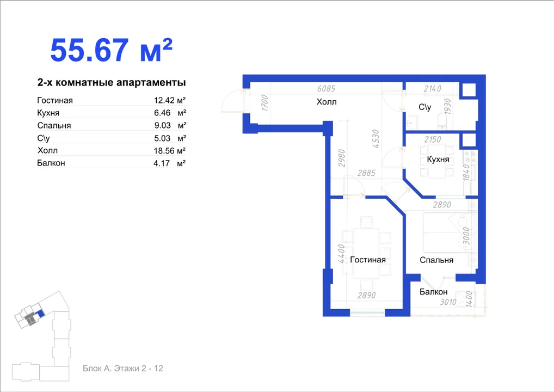Click the Кухня room label on plan

(x=438, y=160)
